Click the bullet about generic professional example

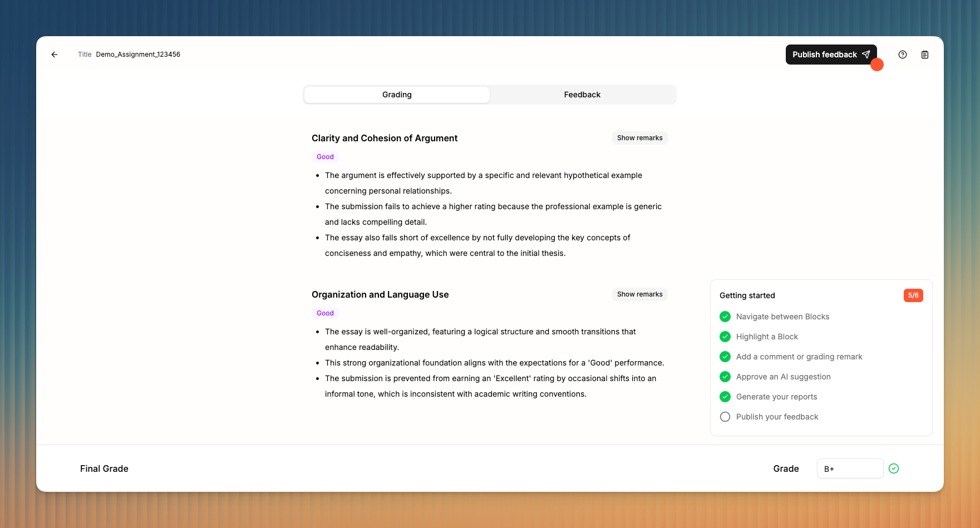(x=493, y=214)
